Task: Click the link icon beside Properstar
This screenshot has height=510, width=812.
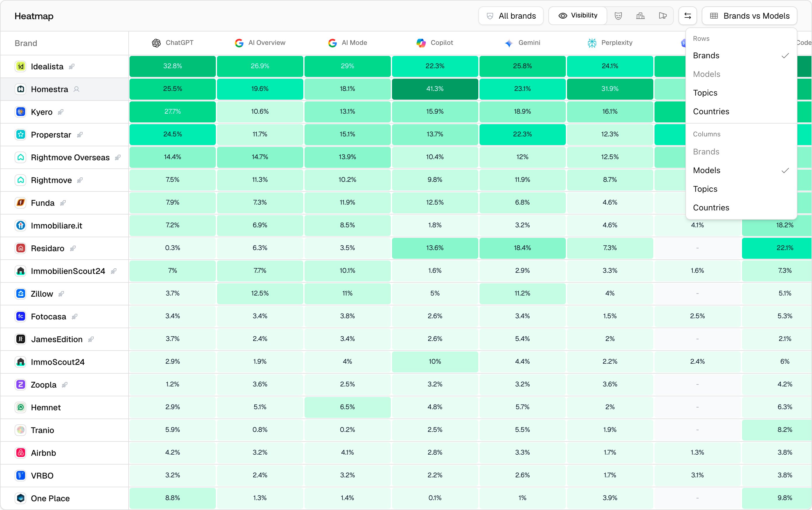Action: pos(80,135)
